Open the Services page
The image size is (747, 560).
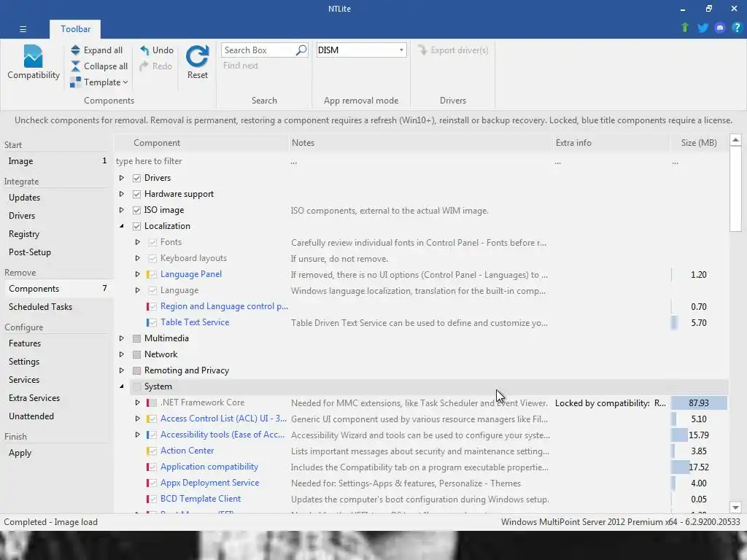pyautogui.click(x=56, y=379)
